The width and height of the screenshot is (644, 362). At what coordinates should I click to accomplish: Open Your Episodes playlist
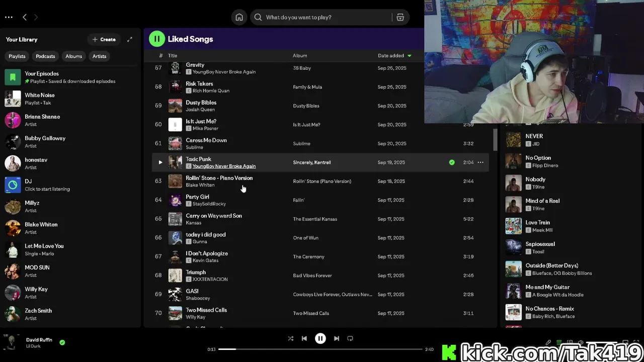point(70,77)
